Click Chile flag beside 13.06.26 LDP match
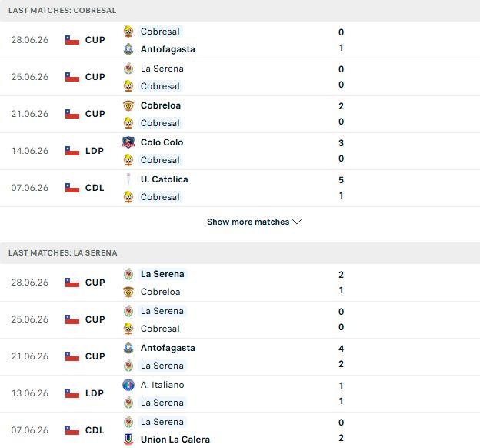480x448 pixels. [72, 393]
